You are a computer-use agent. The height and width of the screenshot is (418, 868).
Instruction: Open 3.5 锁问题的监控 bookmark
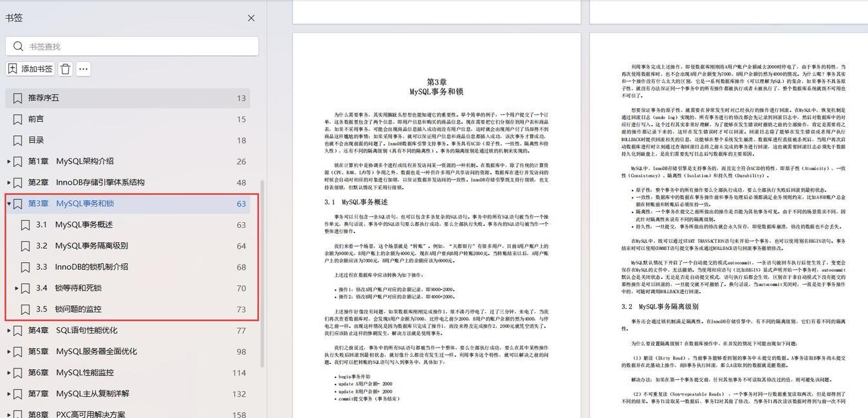[x=69, y=309]
